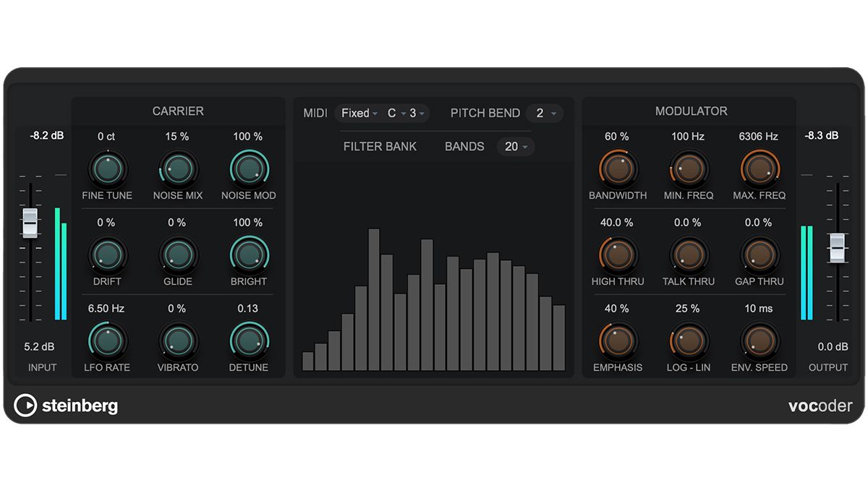
Task: Click the input level meter
Action: tap(61, 264)
